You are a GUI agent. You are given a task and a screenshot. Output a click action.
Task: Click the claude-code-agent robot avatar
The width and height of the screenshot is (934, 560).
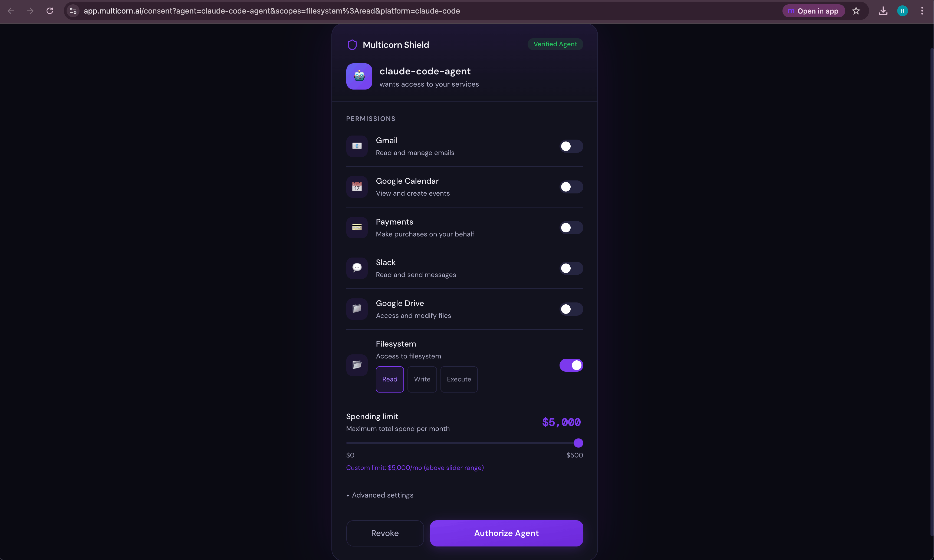[359, 76]
